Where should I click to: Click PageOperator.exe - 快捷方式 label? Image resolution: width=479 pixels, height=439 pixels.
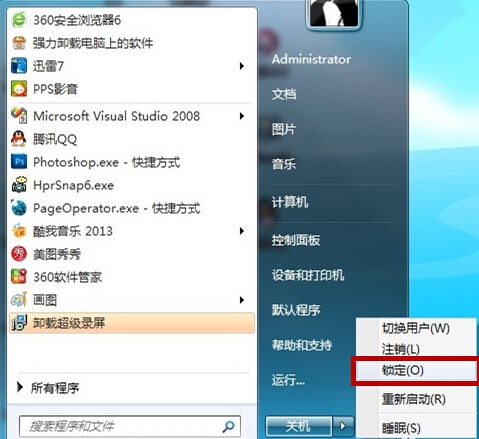(x=117, y=208)
